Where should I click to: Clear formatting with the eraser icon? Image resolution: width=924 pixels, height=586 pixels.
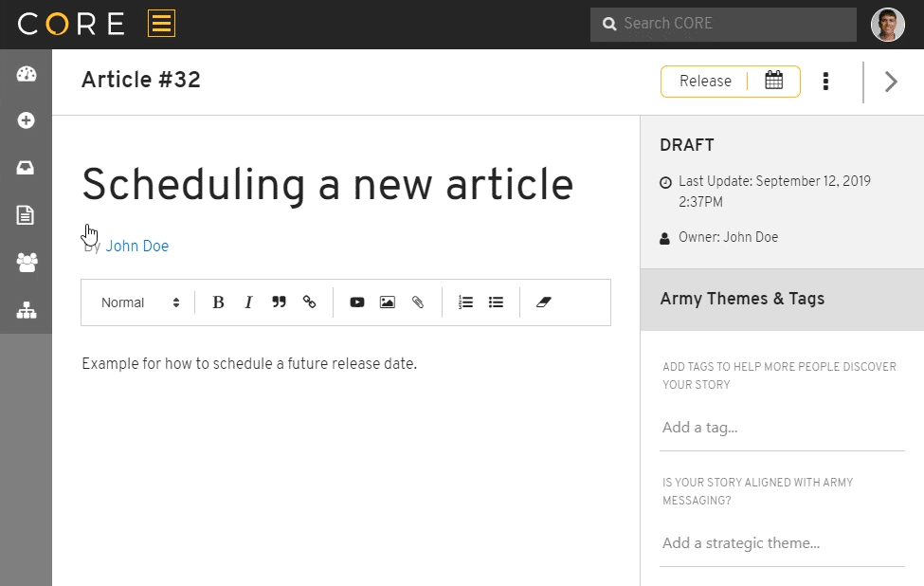[543, 302]
